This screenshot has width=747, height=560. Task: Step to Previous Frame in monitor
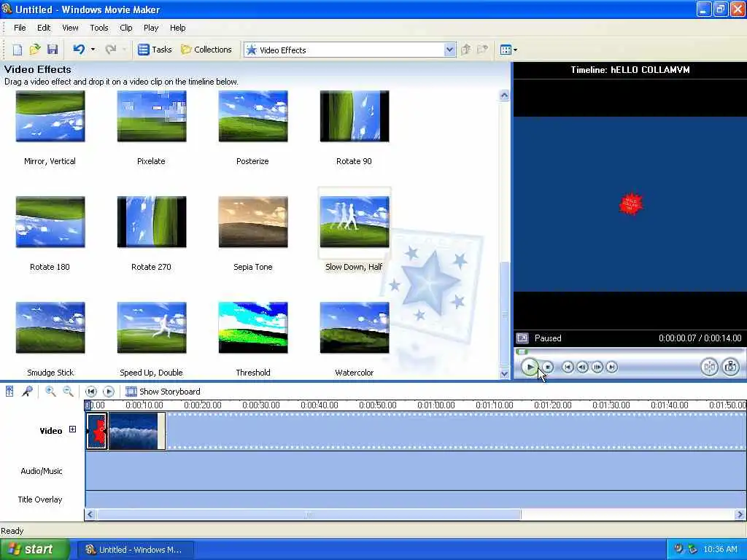coord(582,367)
